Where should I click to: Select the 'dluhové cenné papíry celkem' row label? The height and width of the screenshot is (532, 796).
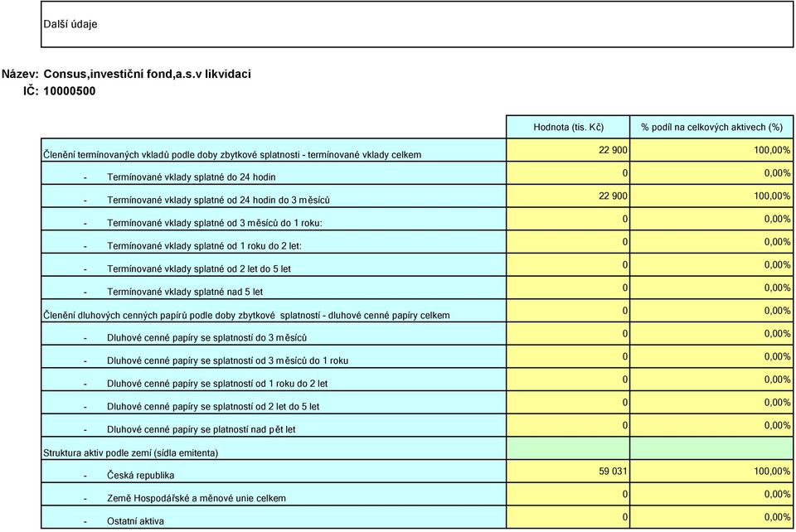point(246,315)
